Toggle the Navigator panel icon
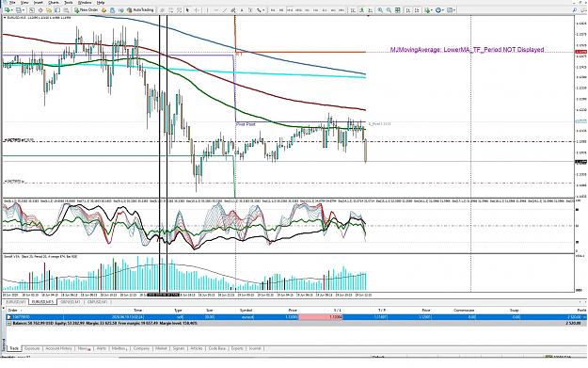588x368 pixels. [49, 10]
